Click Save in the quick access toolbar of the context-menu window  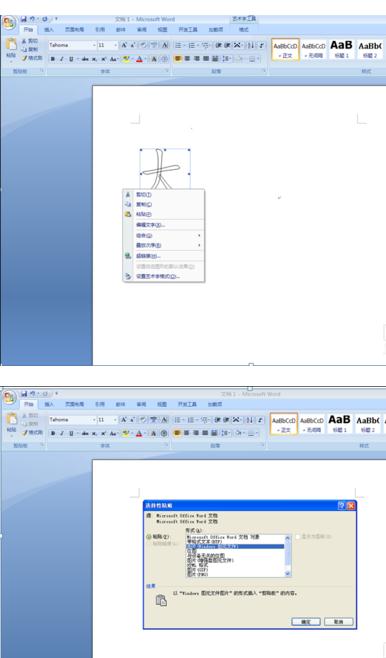[x=24, y=19]
